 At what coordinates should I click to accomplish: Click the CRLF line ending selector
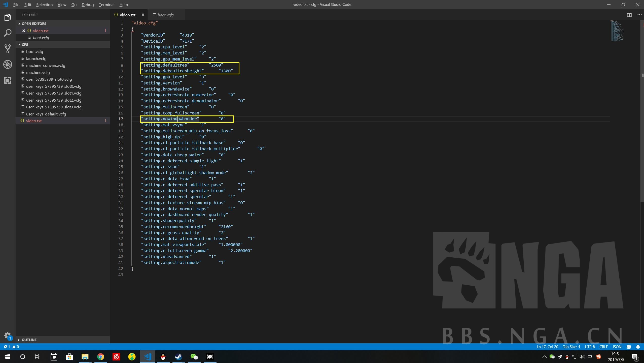pos(603,347)
